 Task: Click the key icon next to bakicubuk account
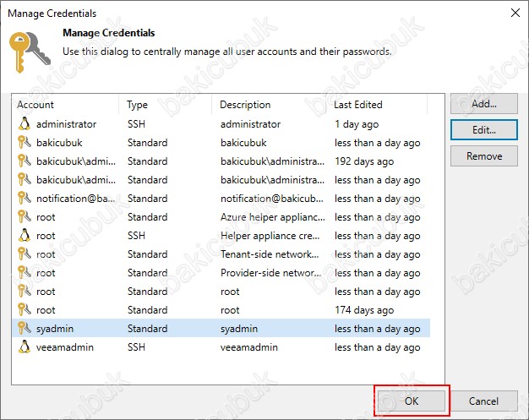pyautogui.click(x=25, y=142)
